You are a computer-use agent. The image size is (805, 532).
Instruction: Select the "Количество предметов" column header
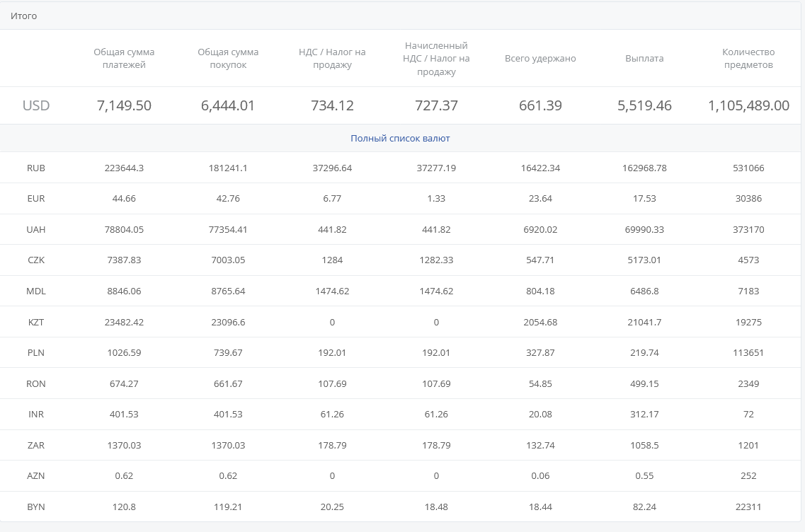(x=748, y=59)
